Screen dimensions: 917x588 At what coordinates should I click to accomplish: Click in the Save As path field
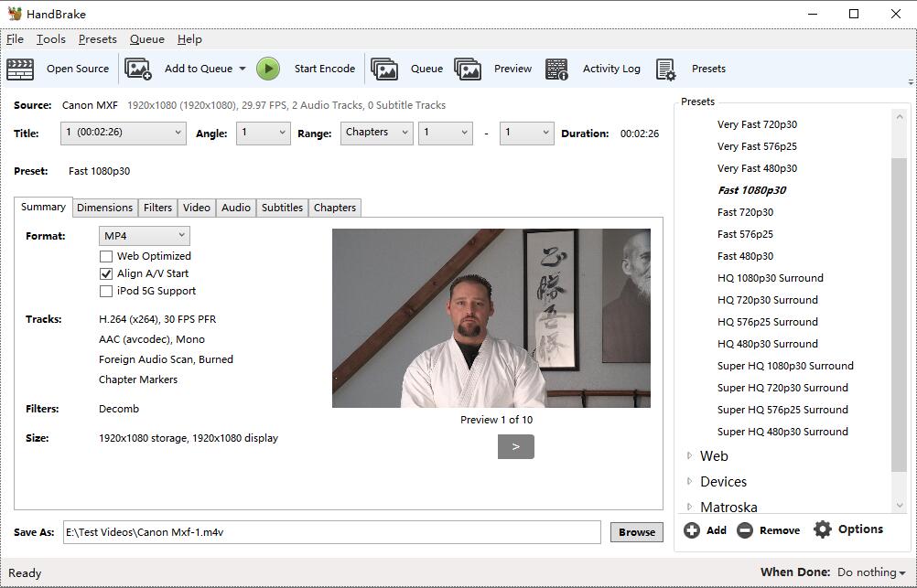point(331,532)
